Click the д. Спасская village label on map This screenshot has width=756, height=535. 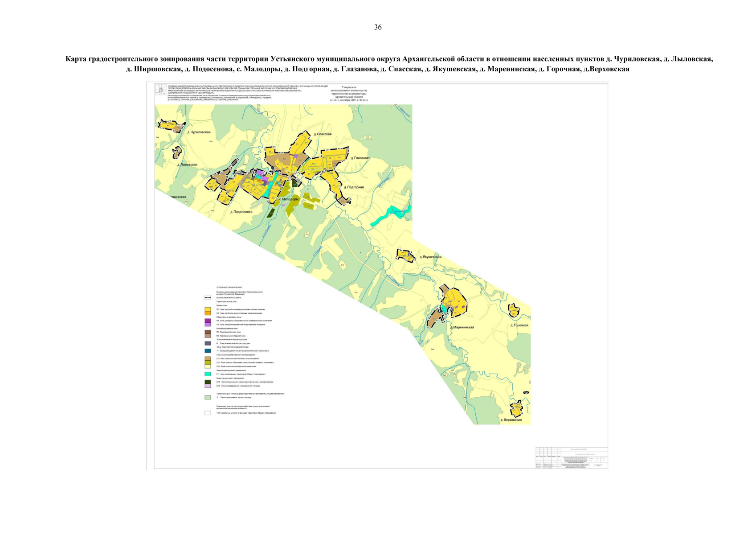click(323, 134)
